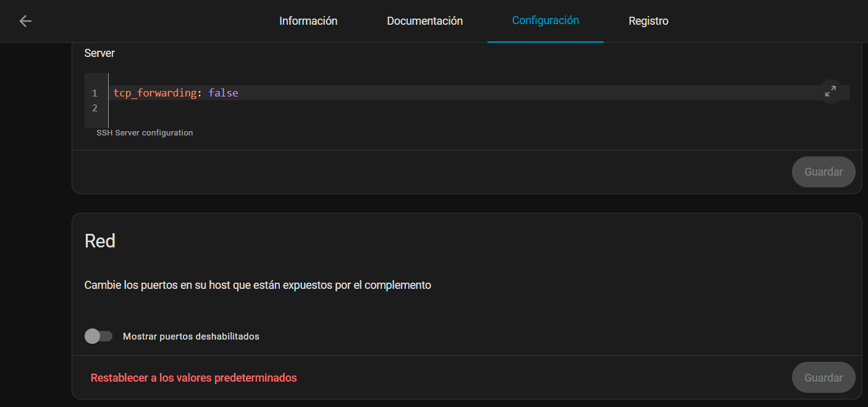868x407 pixels.
Task: Click the Server section heading
Action: (x=99, y=53)
